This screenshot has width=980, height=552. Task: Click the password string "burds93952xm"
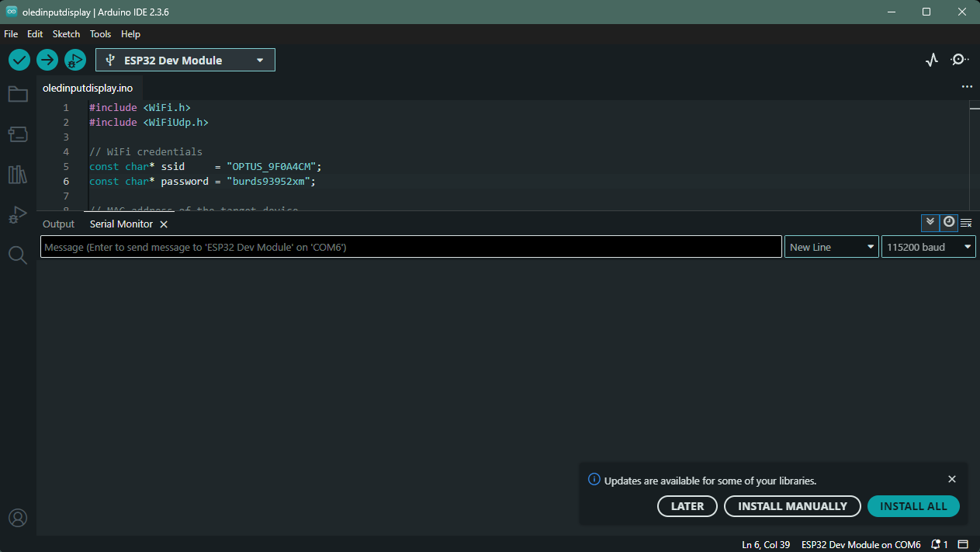[x=268, y=182]
